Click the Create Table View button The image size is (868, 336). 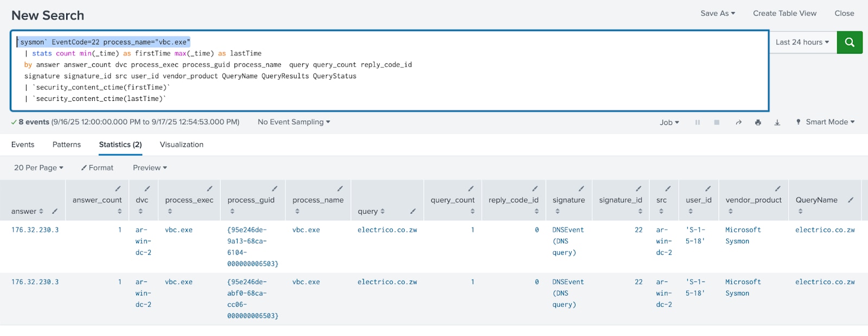[784, 13]
